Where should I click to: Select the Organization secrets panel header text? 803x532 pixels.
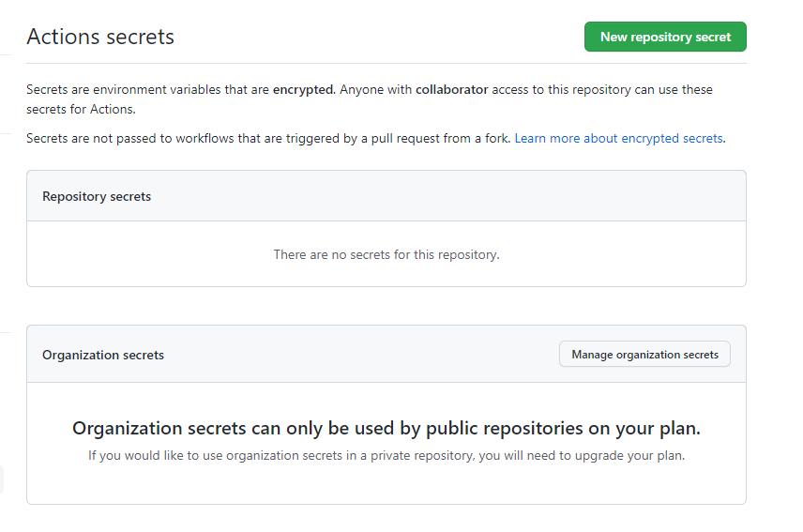coord(103,355)
